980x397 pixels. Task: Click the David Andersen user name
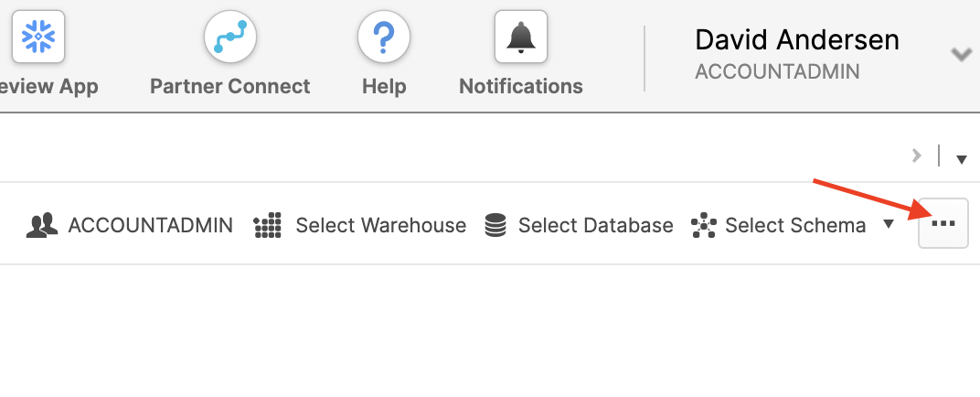pos(797,39)
